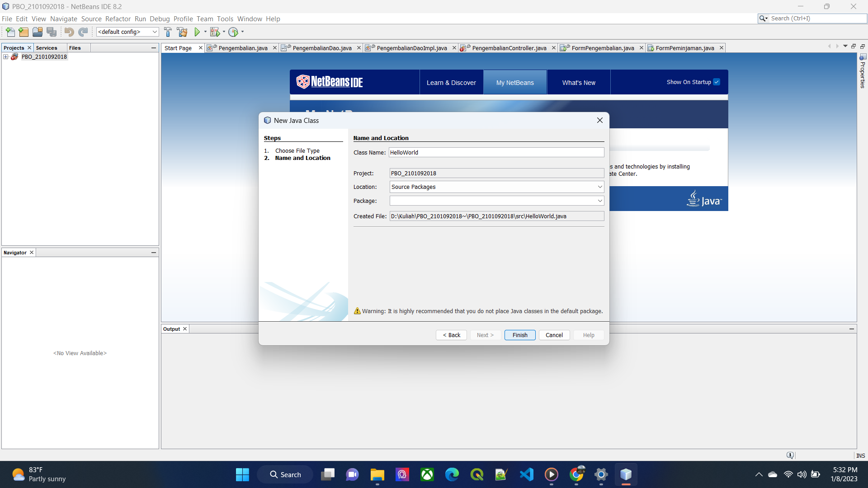The height and width of the screenshot is (488, 868).
Task: Switch to the Services panel tab
Action: (47, 48)
